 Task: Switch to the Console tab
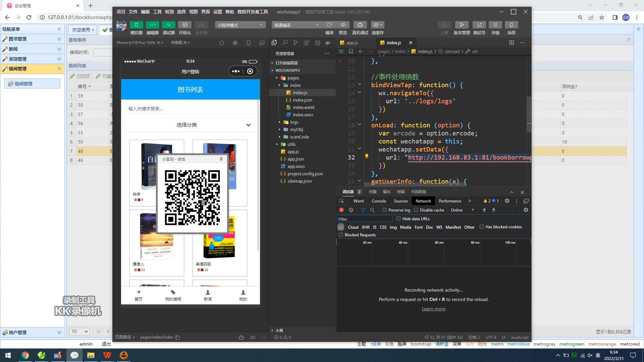click(x=379, y=201)
